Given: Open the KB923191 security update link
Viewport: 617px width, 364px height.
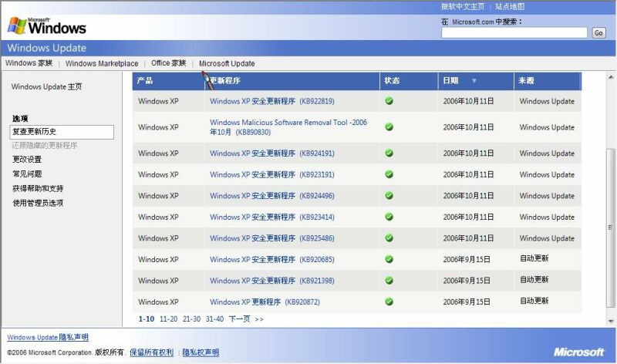Looking at the screenshot, I should [272, 174].
